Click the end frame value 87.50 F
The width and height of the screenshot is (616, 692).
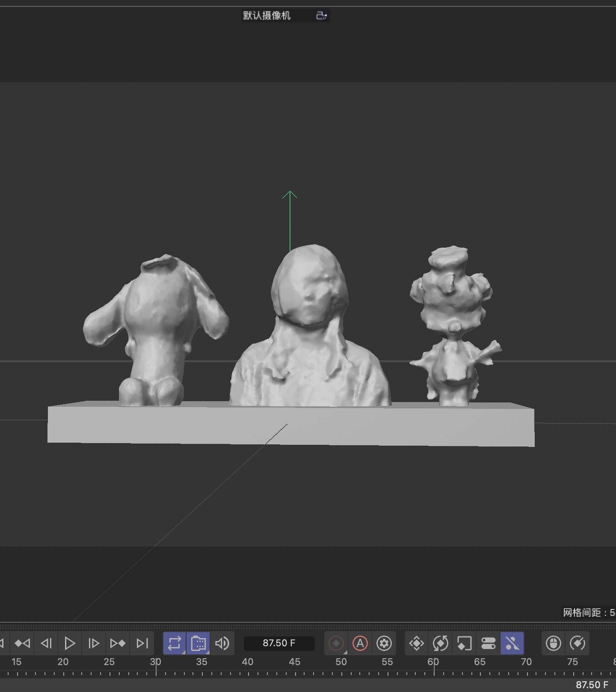pyautogui.click(x=592, y=685)
